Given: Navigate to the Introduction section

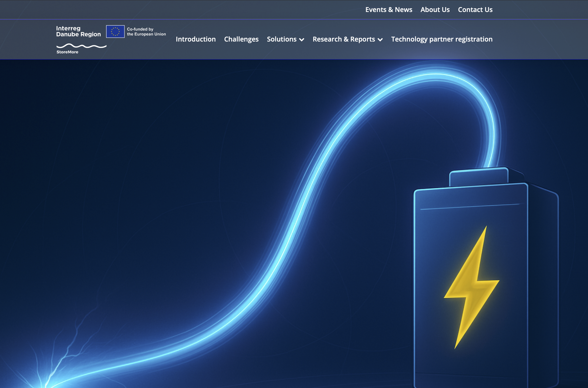Looking at the screenshot, I should pos(195,39).
